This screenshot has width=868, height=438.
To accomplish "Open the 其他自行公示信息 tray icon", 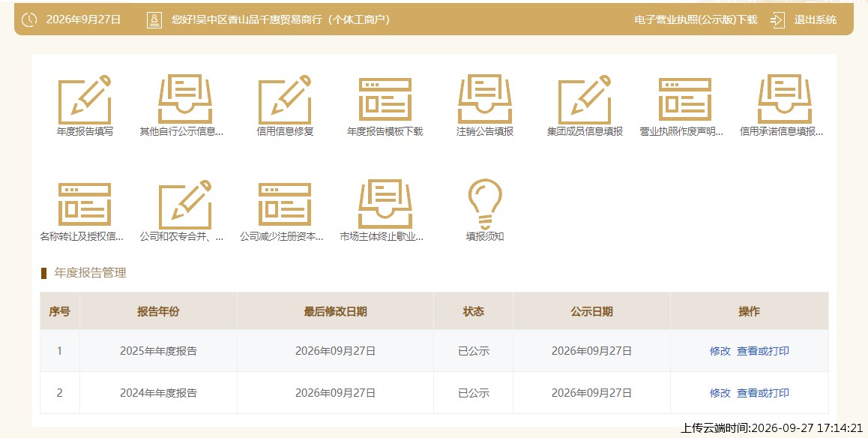I will point(185,99).
